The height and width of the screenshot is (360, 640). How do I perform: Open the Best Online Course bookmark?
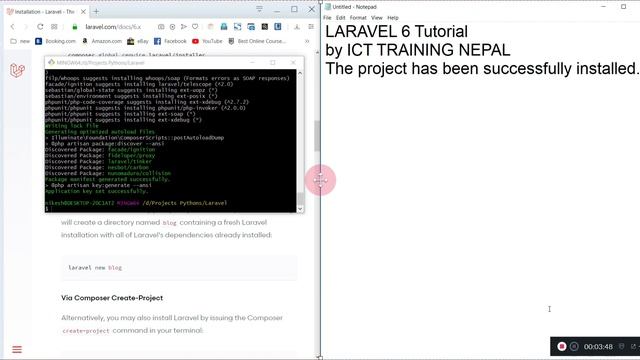[257, 41]
